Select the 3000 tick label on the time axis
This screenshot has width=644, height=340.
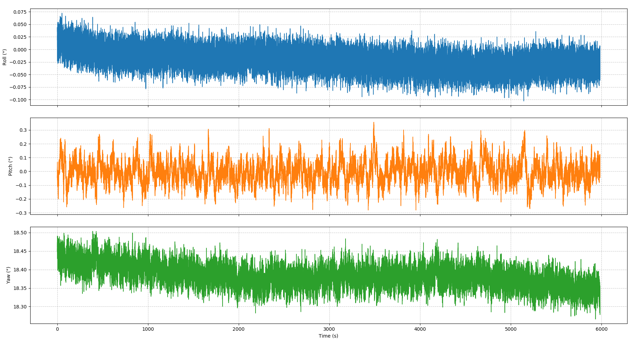[x=329, y=329]
